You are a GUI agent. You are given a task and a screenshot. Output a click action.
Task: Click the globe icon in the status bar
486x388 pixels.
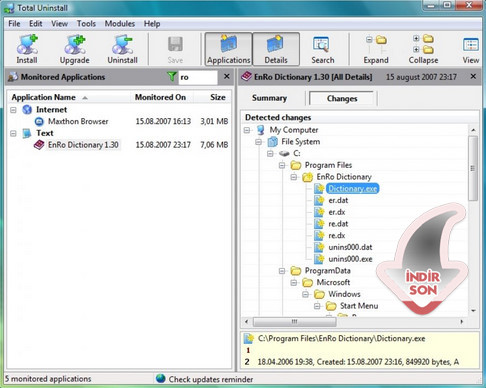[x=161, y=379]
